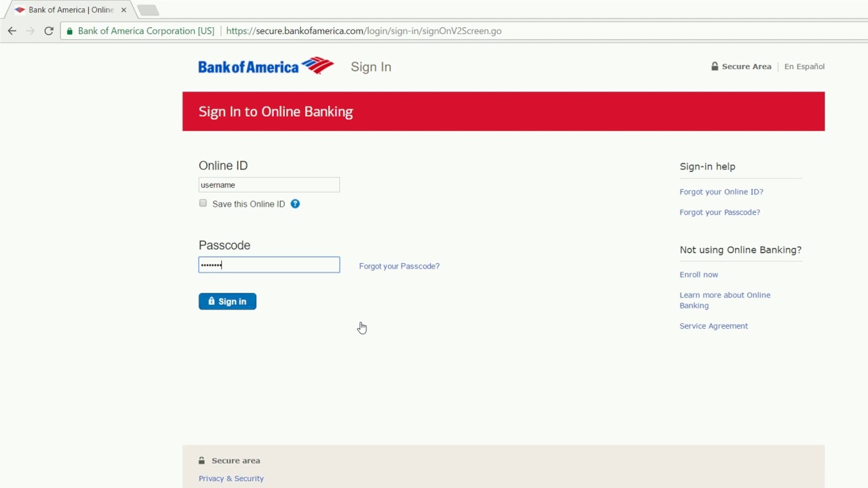868x488 pixels.
Task: Reload the page with refresh icon
Action: tap(49, 30)
